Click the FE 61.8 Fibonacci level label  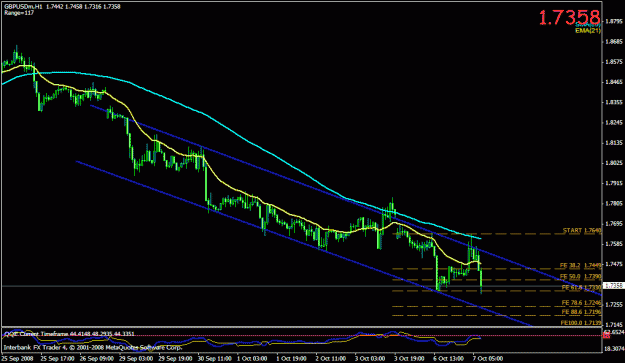click(x=582, y=287)
